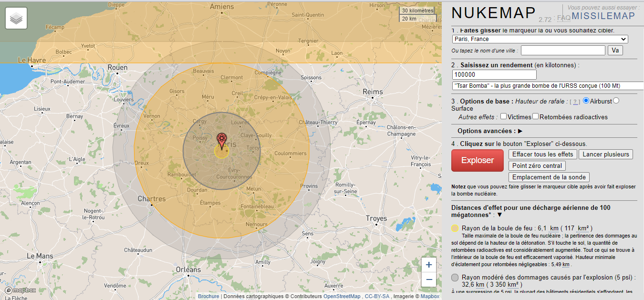
Task: Click the grey 5 psi blast swatch
Action: (455, 278)
